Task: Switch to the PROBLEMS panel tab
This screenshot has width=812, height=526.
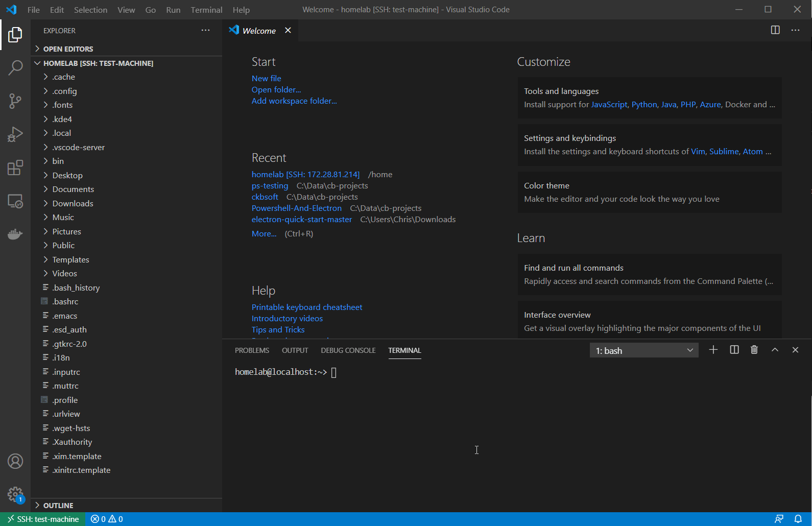Action: [252, 350]
